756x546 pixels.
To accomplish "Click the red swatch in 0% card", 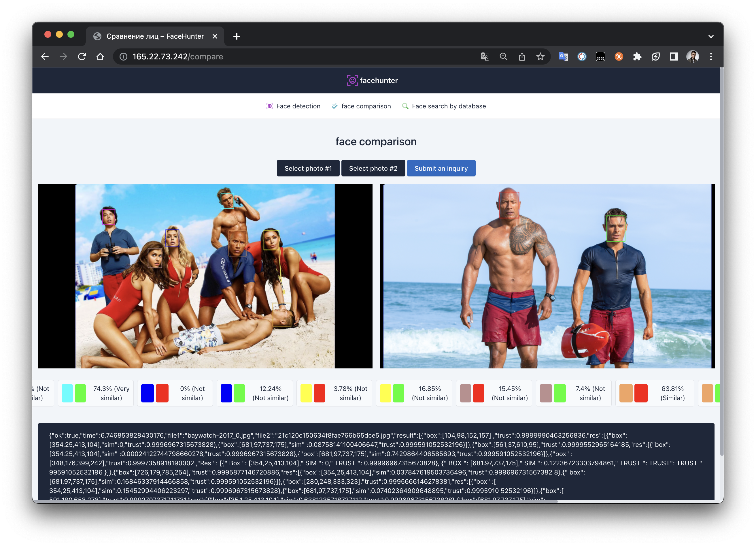I will [162, 393].
